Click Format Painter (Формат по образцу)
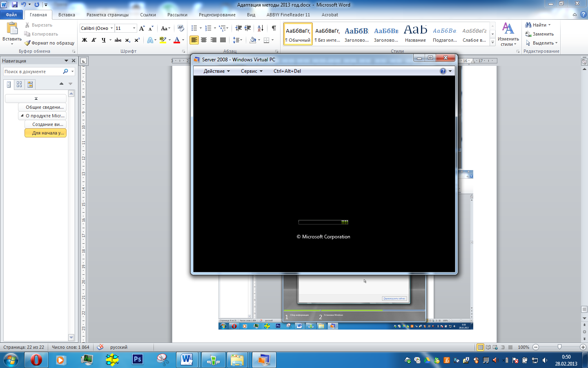Screen dimensions: 588x368 point(49,43)
